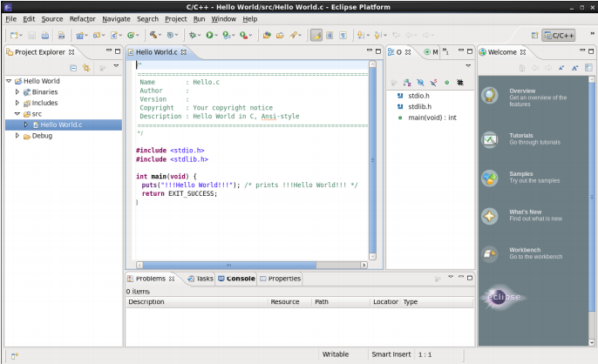Click the Previous Annotation icon

(x=377, y=35)
